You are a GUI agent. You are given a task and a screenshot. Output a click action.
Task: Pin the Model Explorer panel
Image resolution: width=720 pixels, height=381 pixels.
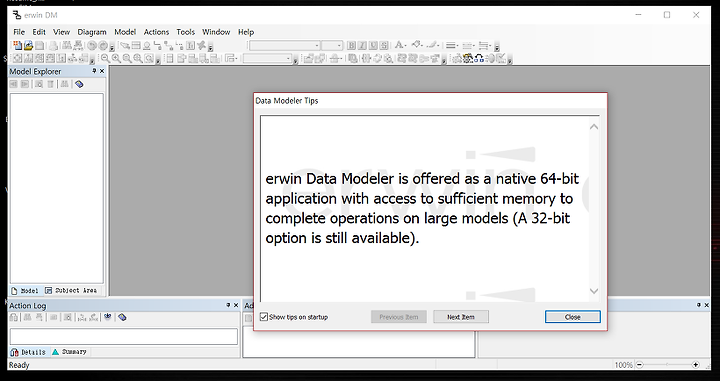click(x=94, y=71)
